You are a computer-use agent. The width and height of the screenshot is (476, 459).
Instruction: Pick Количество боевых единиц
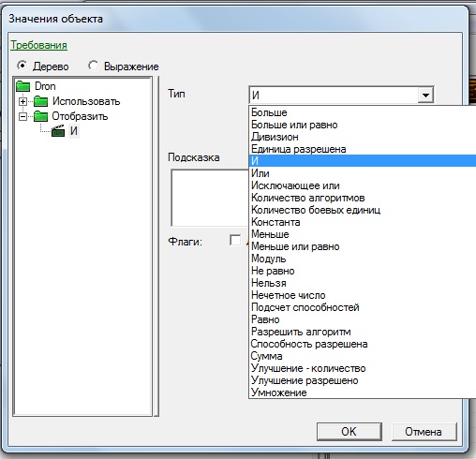(363, 210)
